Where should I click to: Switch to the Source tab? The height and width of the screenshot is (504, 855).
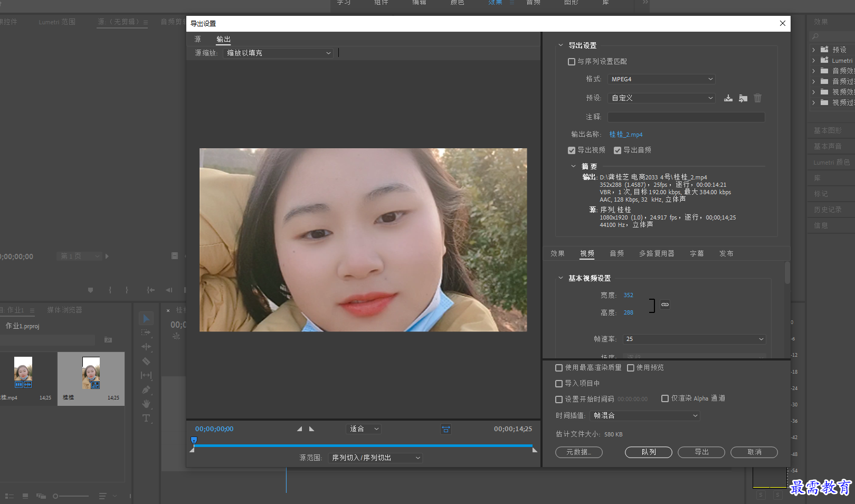click(197, 40)
